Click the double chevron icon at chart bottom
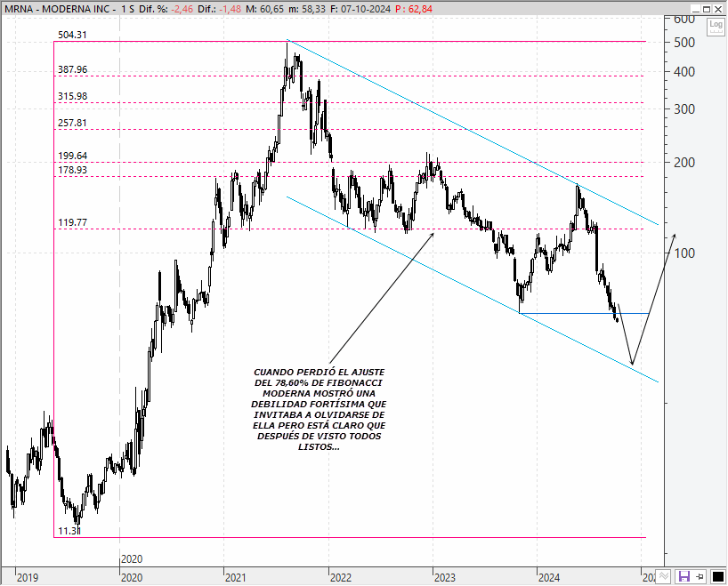Screen dimensions: 728x586 click(664, 577)
